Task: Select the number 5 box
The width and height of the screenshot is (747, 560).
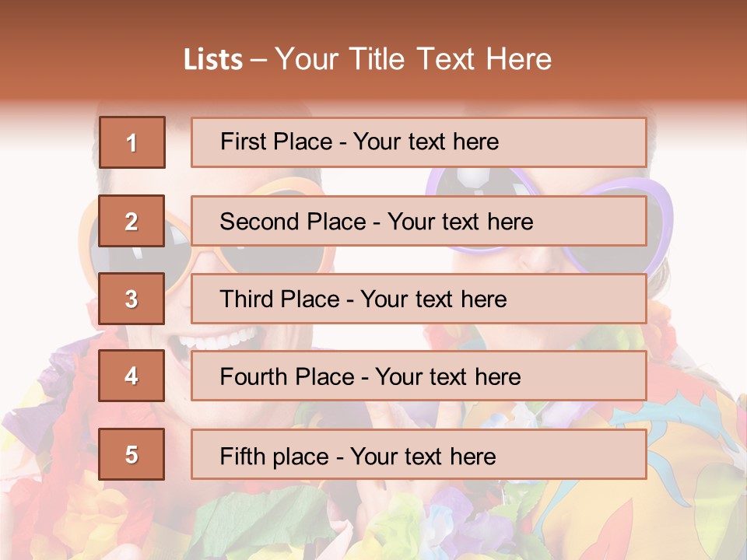Action: (x=132, y=454)
